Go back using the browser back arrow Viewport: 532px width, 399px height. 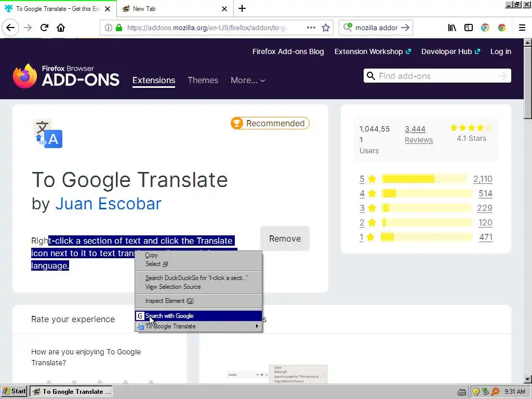[10, 28]
